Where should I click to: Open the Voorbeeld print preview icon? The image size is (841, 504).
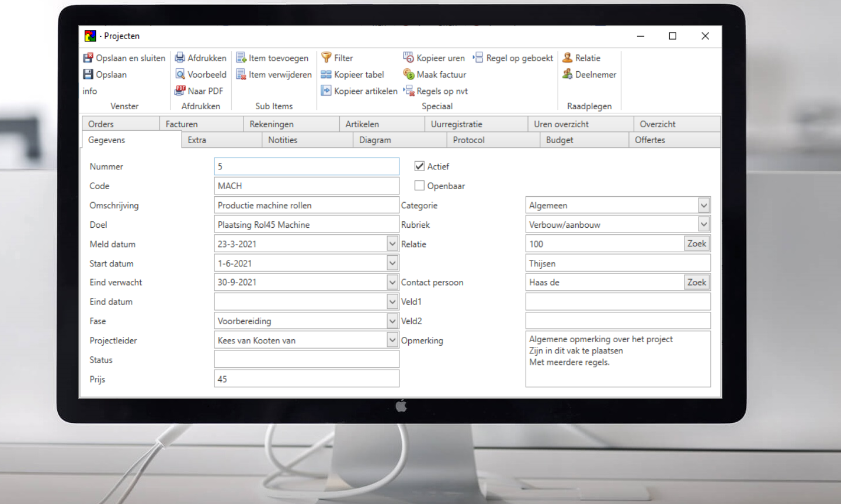click(180, 74)
